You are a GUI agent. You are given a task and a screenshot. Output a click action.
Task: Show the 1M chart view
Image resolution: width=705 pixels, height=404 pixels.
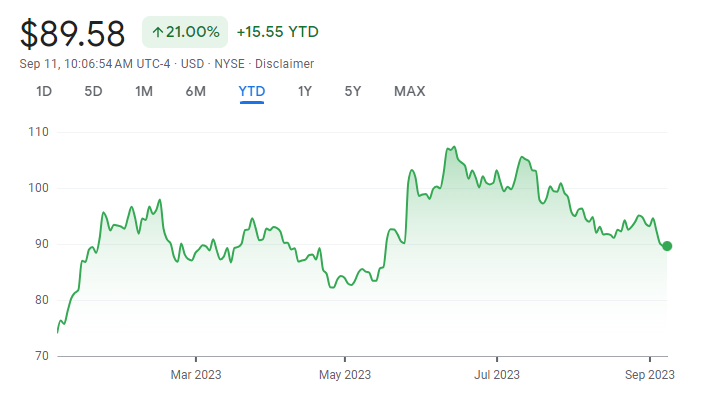coord(144,91)
